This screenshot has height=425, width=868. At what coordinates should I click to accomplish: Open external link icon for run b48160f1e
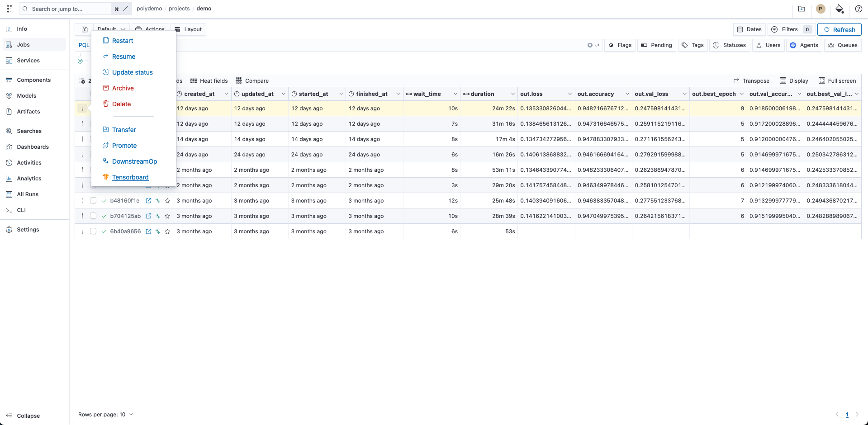pos(148,201)
